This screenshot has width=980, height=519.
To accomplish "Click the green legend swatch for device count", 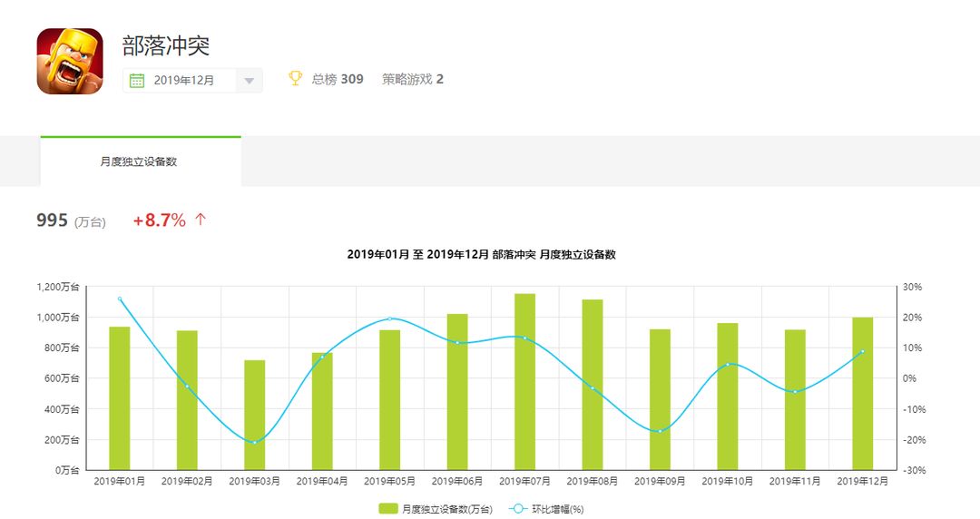I will (x=388, y=509).
